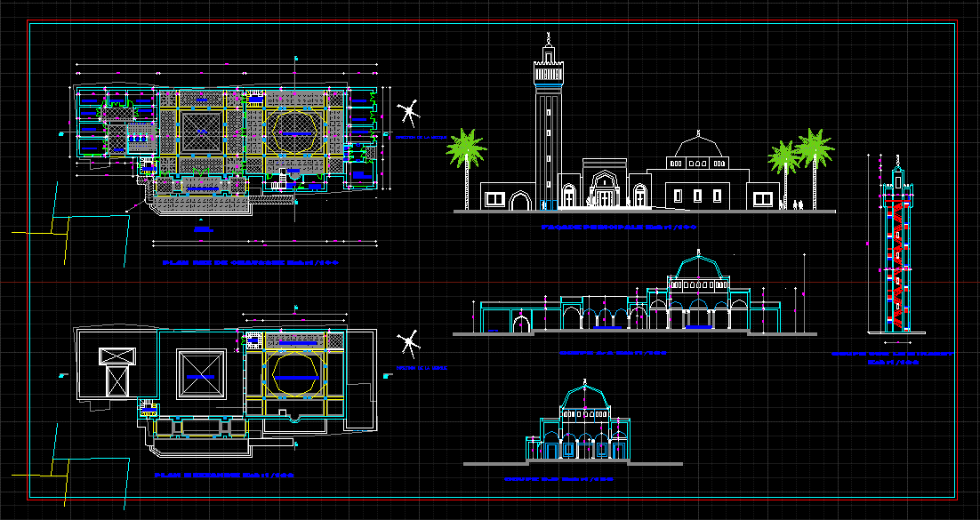Click the ground line under the main facade
Screen dimensions: 980x520
(645, 212)
